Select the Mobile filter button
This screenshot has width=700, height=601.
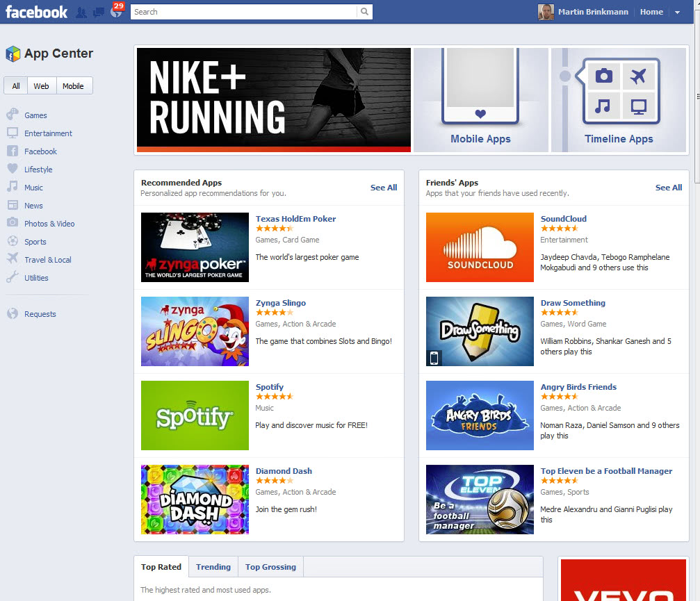point(73,85)
